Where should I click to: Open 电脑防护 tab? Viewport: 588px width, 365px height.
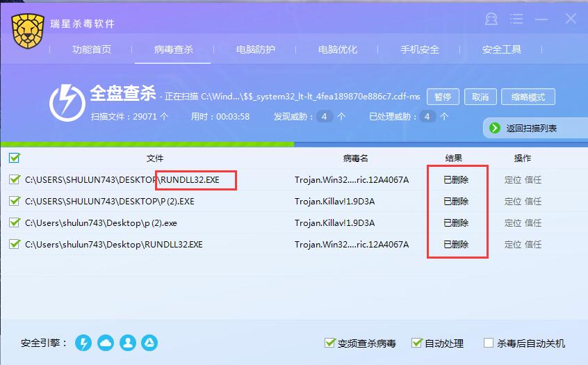pos(256,49)
